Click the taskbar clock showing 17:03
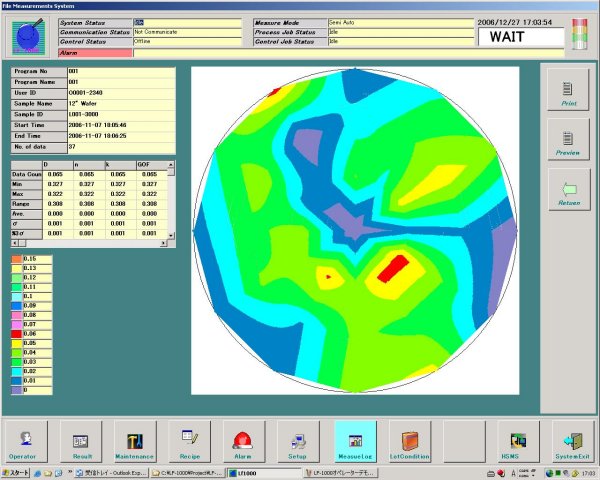Viewport: 600px width, 480px height. pyautogui.click(x=589, y=473)
